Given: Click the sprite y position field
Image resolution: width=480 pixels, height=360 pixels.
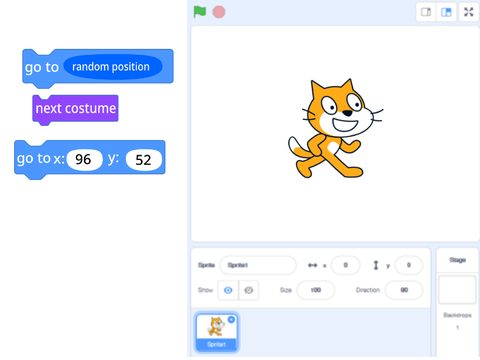Looking at the screenshot, I should (x=409, y=265).
